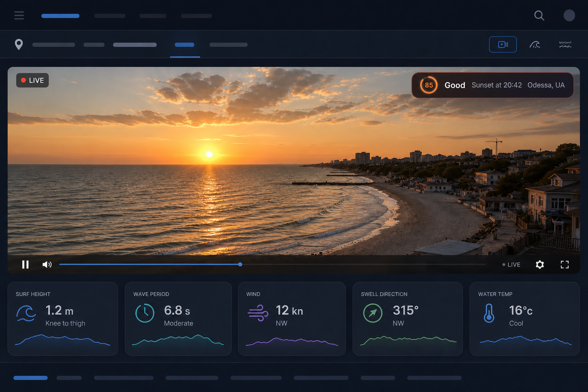The width and height of the screenshot is (588, 392).
Task: Click the 6.8 s wave period value
Action: pyautogui.click(x=177, y=310)
